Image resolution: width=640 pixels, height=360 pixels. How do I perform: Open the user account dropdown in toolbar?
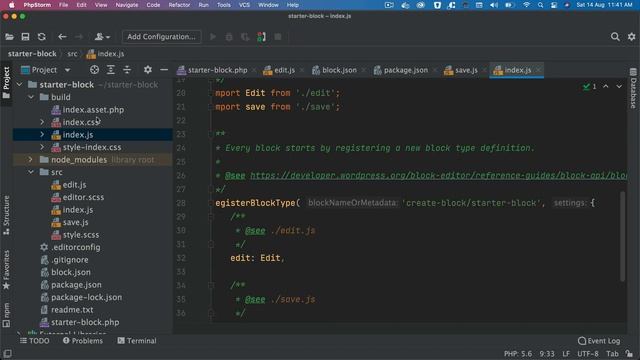tap(102, 37)
